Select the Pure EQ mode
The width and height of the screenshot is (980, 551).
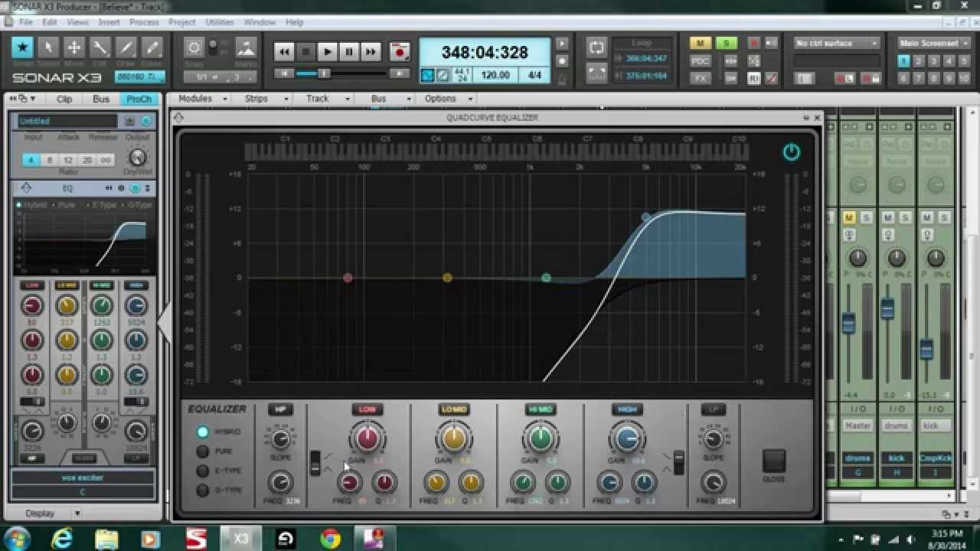203,452
